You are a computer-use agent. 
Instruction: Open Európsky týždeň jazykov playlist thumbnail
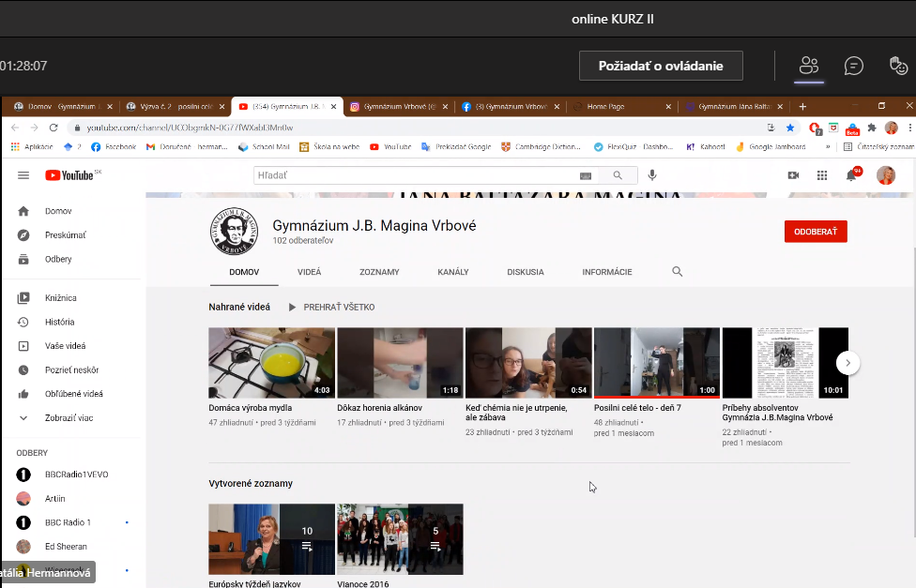click(271, 539)
